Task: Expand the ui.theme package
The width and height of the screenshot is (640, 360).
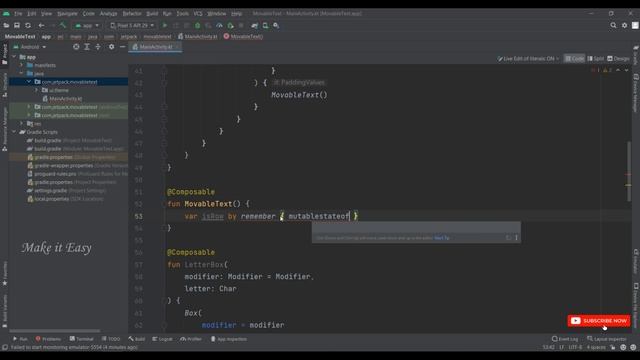Action: coord(36,90)
